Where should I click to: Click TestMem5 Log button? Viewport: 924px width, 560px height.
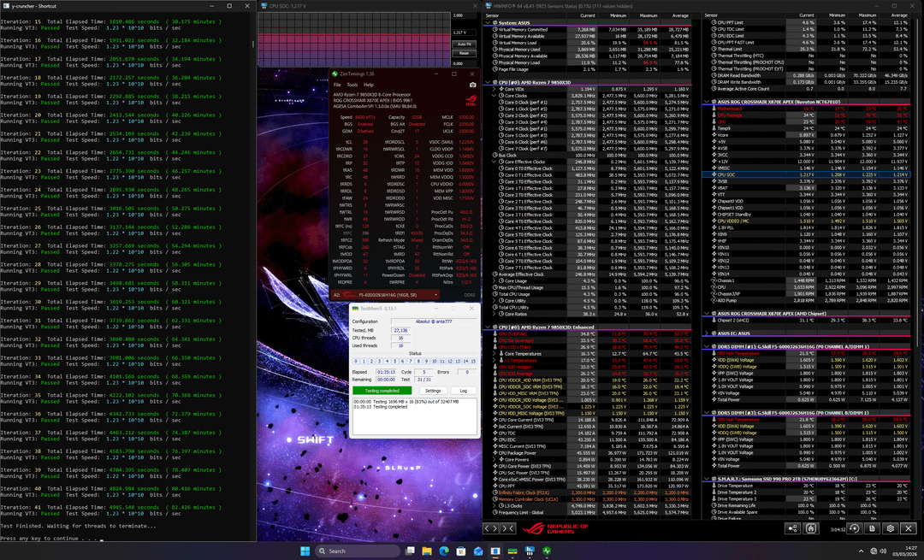point(463,390)
